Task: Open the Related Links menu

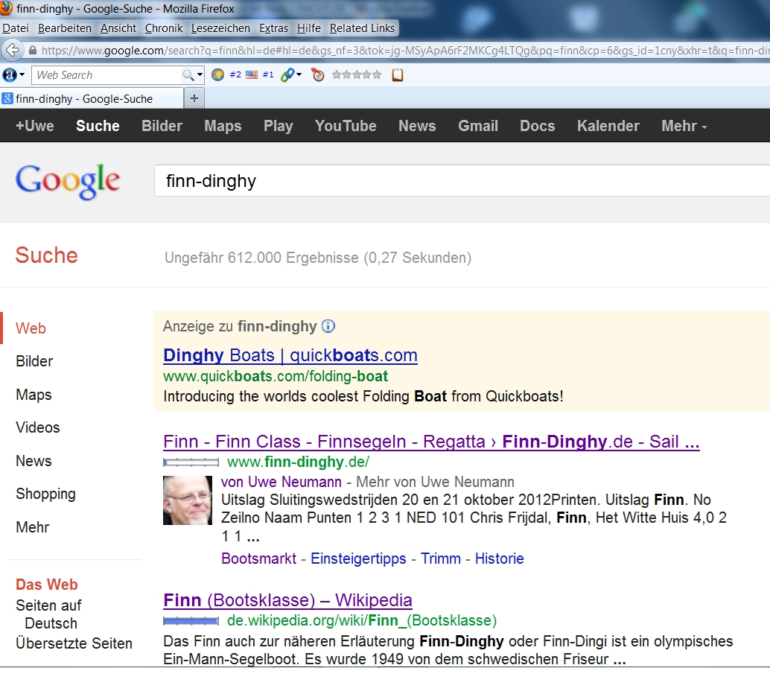Action: tap(362, 28)
